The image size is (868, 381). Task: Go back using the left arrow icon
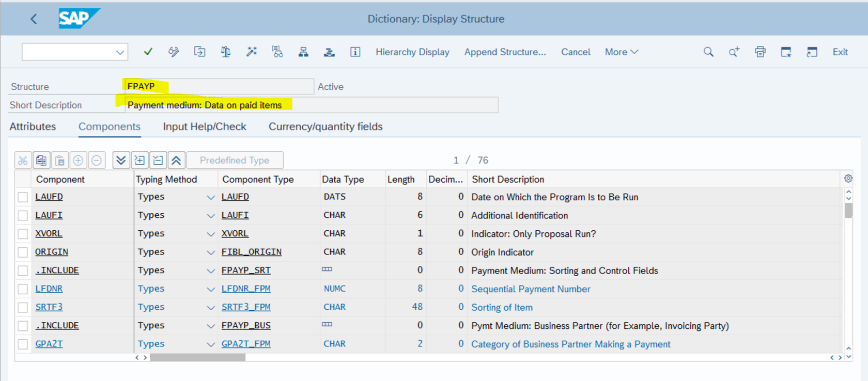pyautogui.click(x=34, y=19)
